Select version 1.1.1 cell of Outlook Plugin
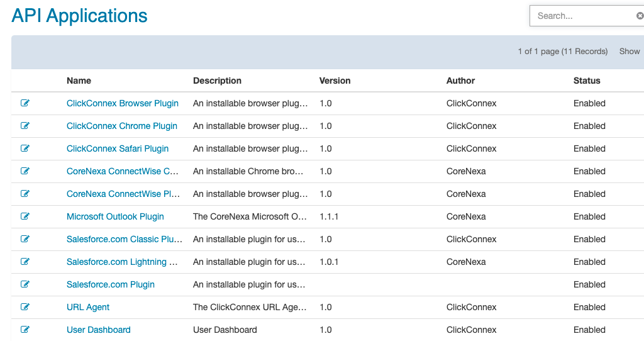This screenshot has width=644, height=341. (329, 216)
